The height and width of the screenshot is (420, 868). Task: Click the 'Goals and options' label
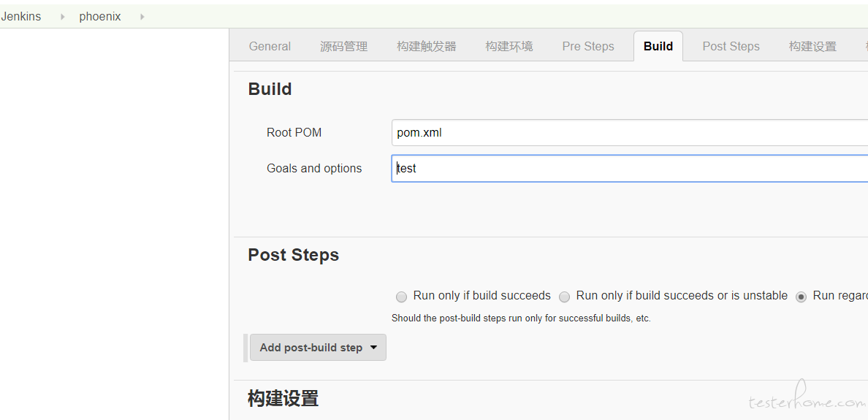pos(314,169)
